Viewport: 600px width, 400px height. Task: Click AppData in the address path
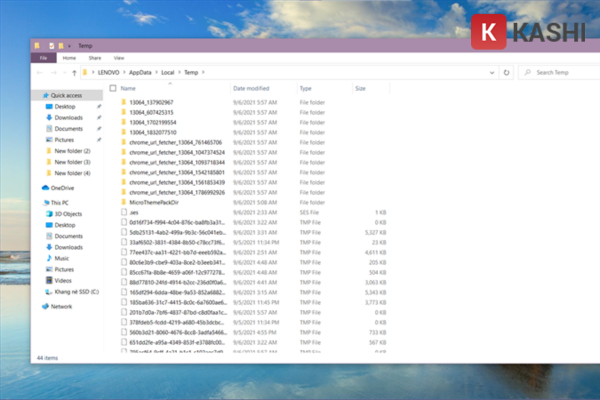[x=140, y=72]
